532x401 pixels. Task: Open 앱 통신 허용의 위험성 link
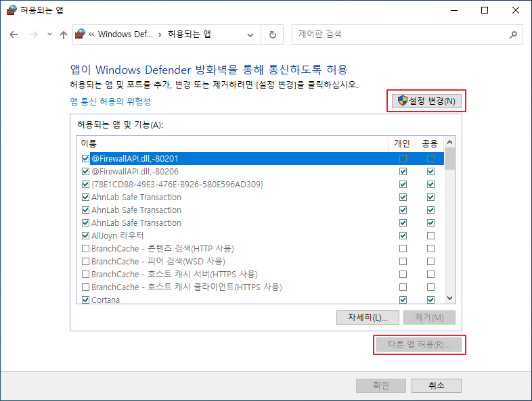click(x=110, y=101)
